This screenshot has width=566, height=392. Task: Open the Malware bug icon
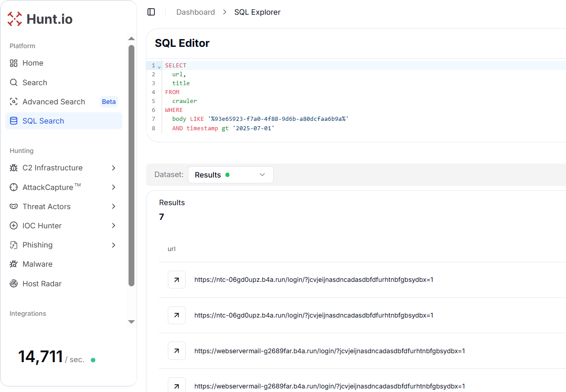(14, 264)
